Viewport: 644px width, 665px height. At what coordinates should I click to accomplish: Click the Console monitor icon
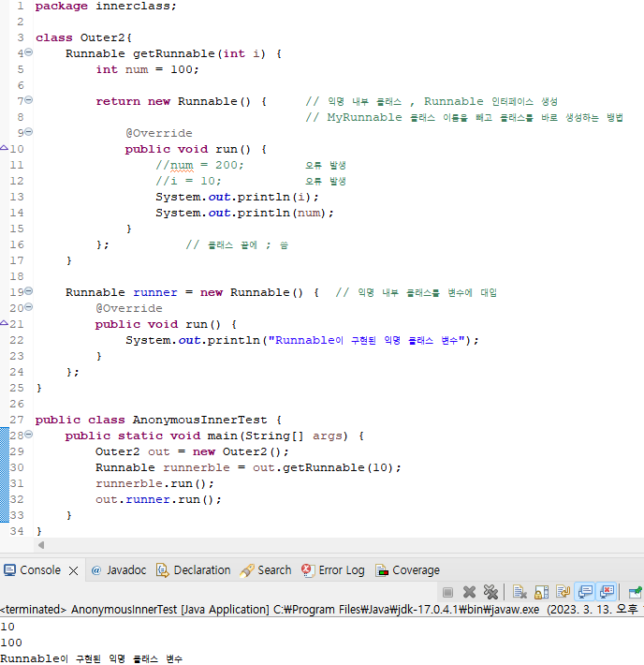(x=9, y=570)
